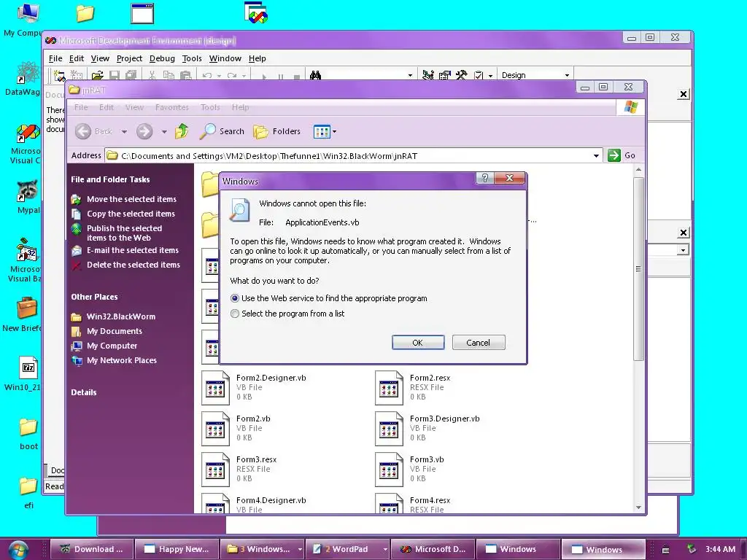Toggle the Folders pane in jnRAT window
Viewport: 747px width, 560px height.
pyautogui.click(x=277, y=131)
